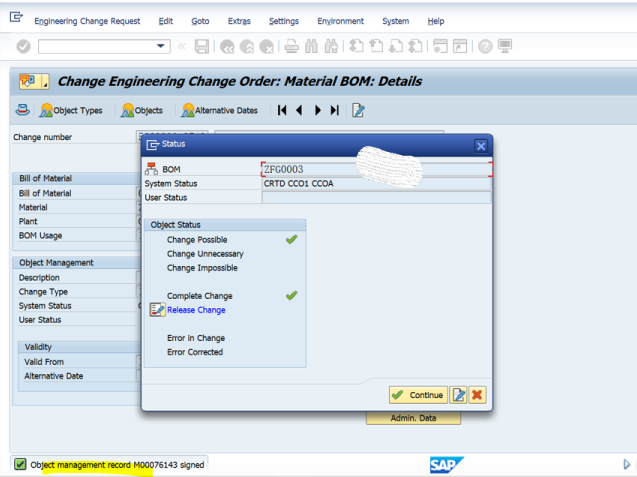637x477 pixels.
Task: Click the title bar services dropdown icon
Action: tap(34, 82)
